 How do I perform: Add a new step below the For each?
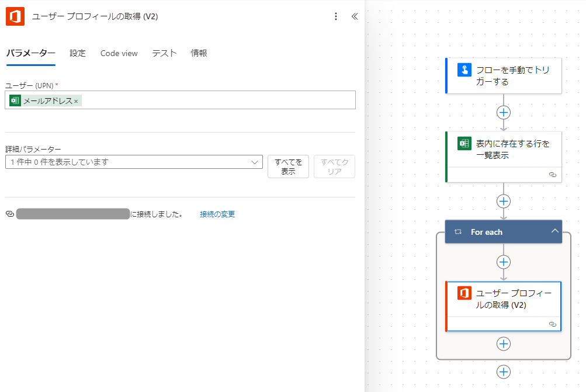coord(504,372)
